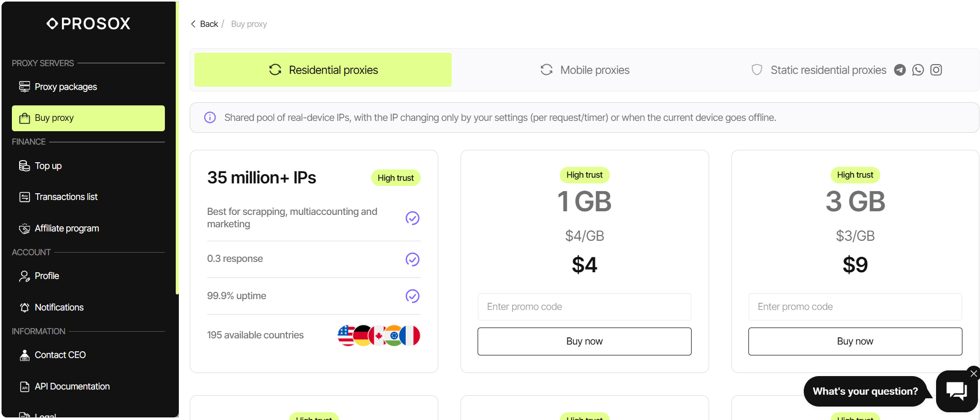Open the Instagram icon link
Screen dimensions: 980x420
click(936, 70)
